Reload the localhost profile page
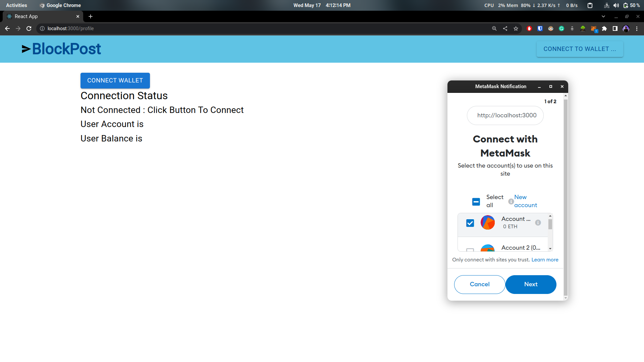The image size is (644, 362). coord(29,28)
